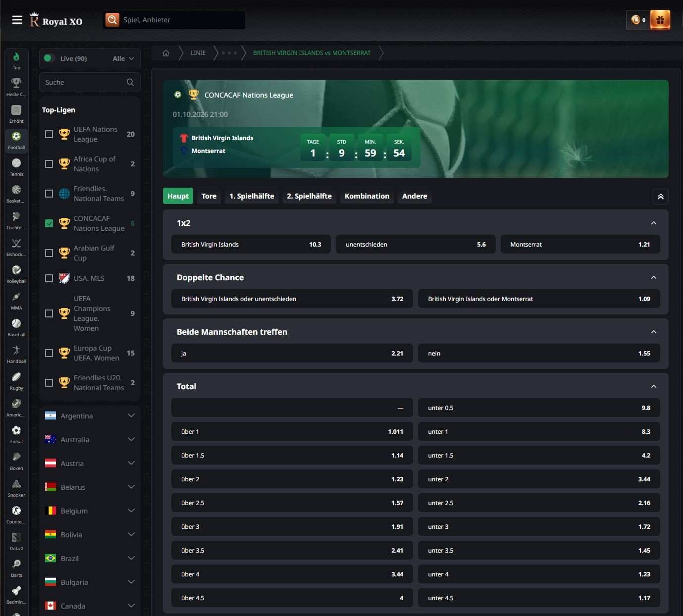Switch to the Tore tab
This screenshot has width=683, height=616.
click(209, 197)
